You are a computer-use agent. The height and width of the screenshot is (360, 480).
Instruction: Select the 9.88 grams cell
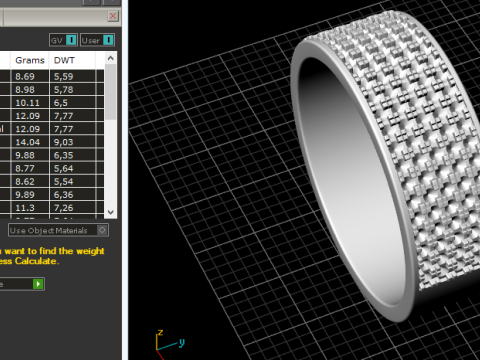click(x=30, y=155)
